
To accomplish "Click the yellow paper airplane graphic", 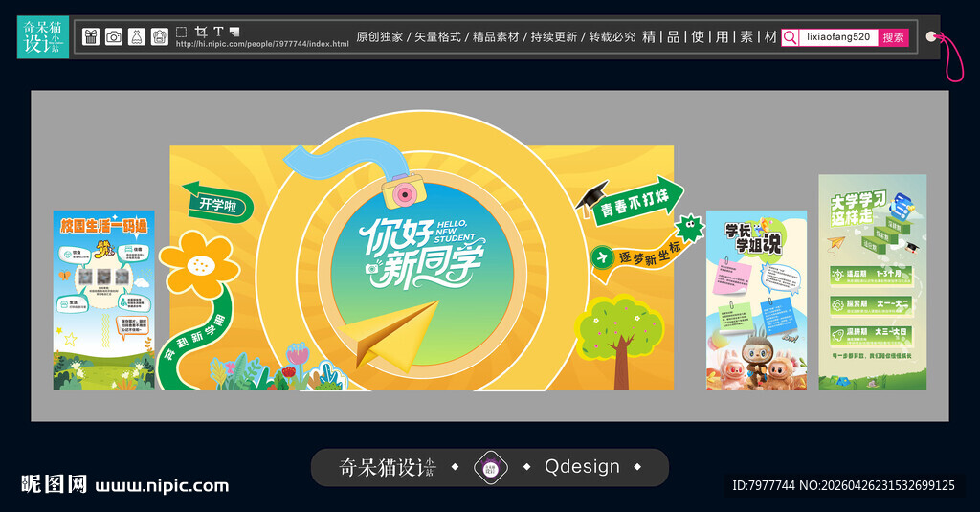I will coord(390,337).
